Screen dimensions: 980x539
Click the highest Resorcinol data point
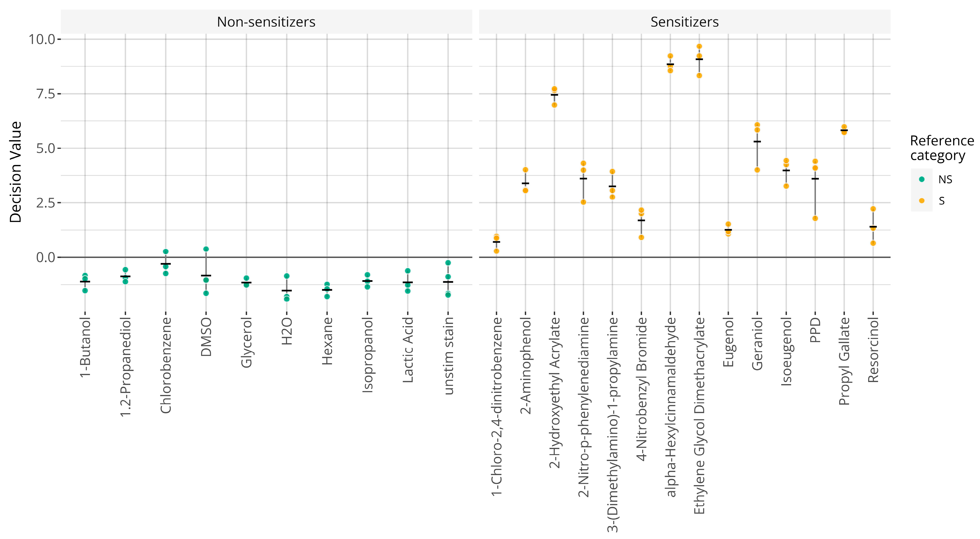coord(873,209)
